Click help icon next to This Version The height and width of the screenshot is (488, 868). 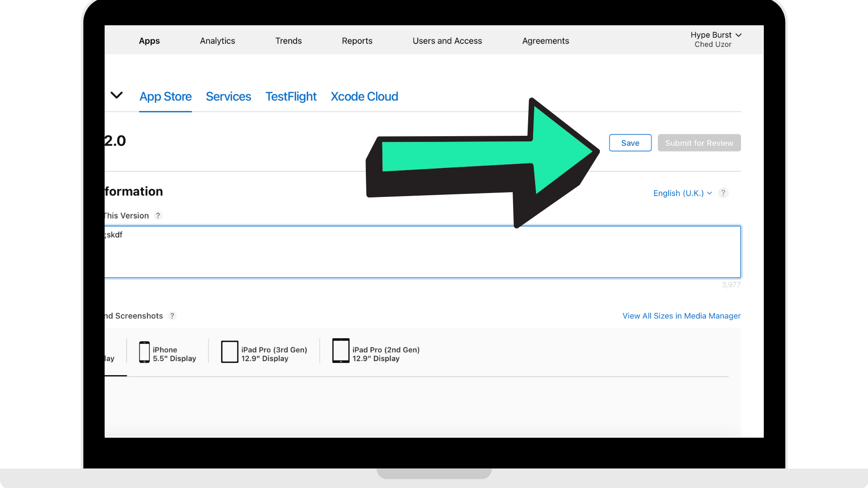coord(158,216)
